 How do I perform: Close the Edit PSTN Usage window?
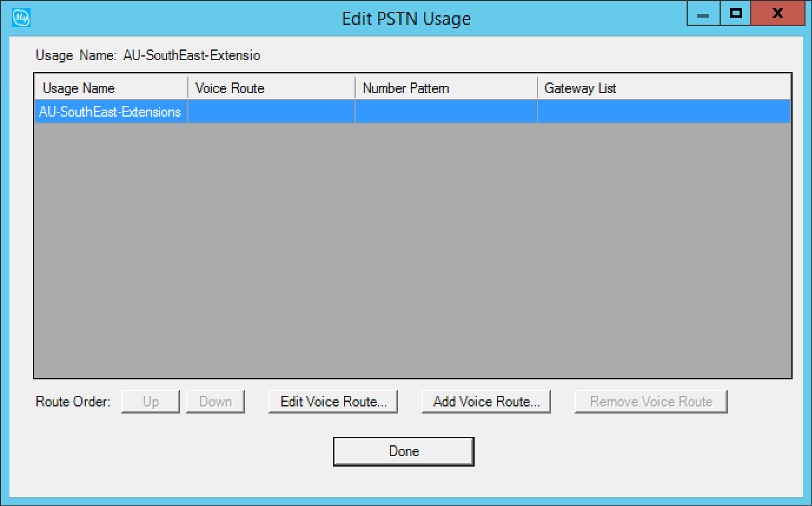pos(778,14)
